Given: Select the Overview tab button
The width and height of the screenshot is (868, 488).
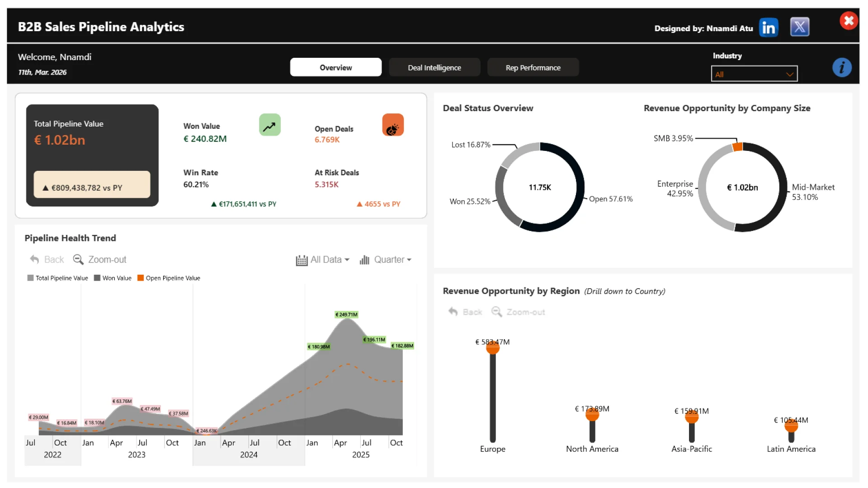Looking at the screenshot, I should [x=335, y=67].
